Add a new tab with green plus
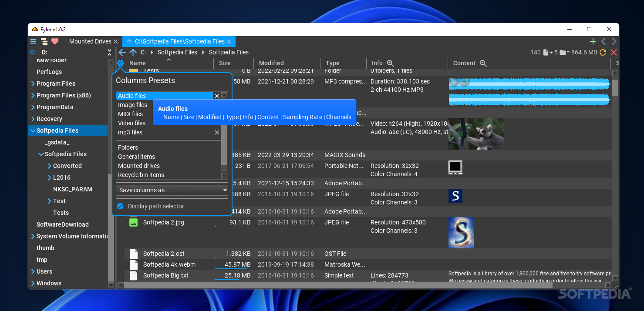The height and width of the screenshot is (311, 644). (x=593, y=41)
